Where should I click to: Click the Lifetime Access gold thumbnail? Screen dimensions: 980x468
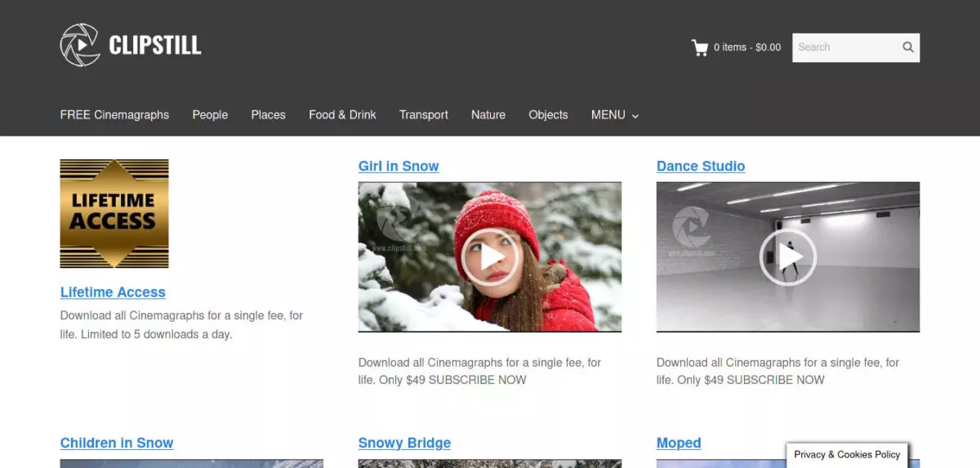[114, 214]
